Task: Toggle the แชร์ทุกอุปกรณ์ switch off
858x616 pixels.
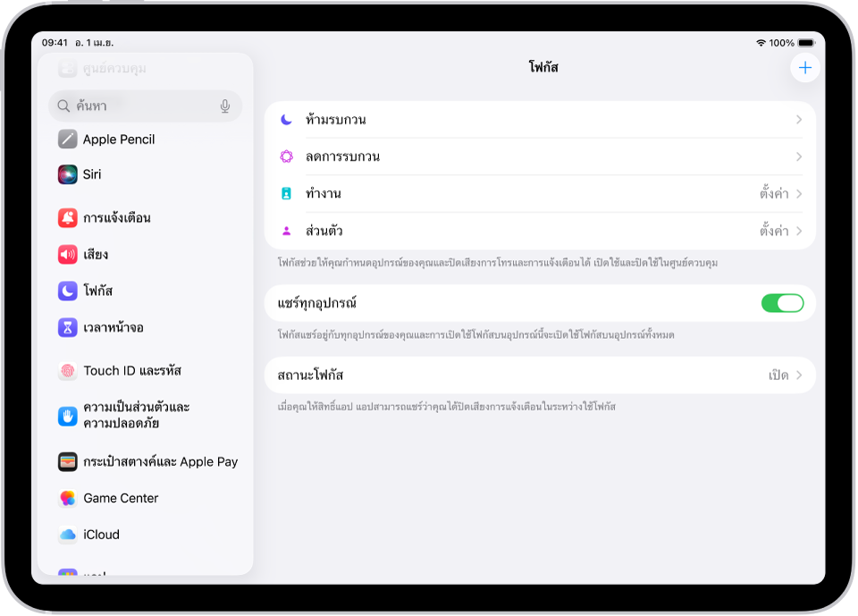Action: point(782,303)
